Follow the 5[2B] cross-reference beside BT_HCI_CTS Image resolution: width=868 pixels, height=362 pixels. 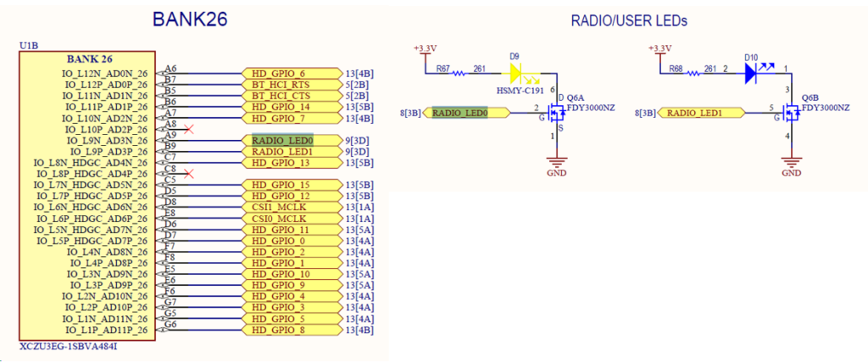coord(357,96)
